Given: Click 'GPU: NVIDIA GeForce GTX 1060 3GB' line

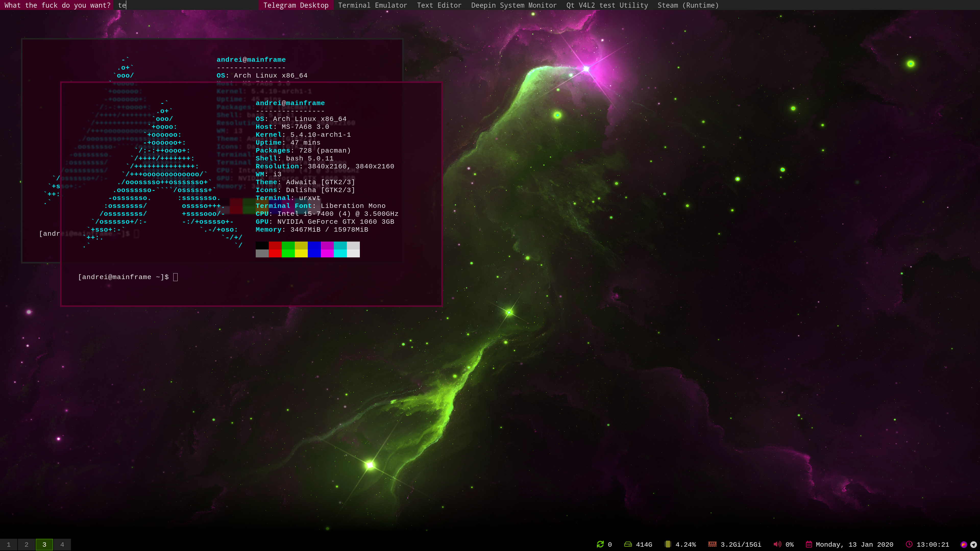Looking at the screenshot, I should point(325,222).
